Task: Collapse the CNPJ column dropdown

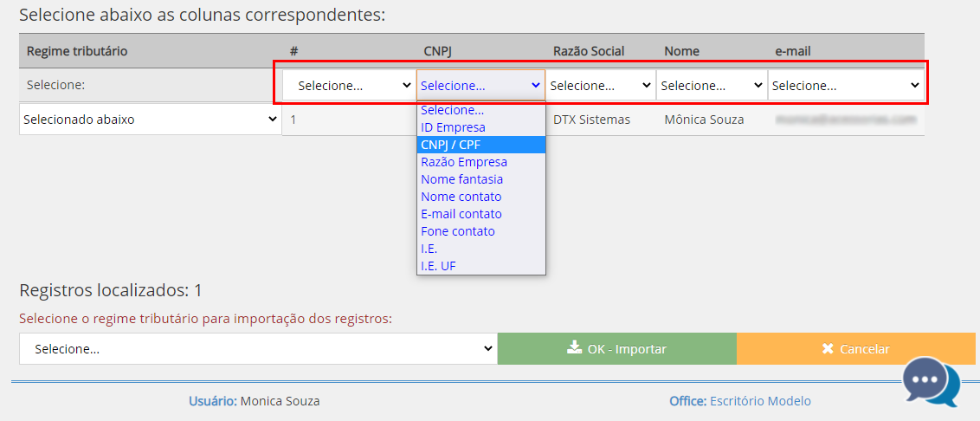Action: (x=480, y=86)
